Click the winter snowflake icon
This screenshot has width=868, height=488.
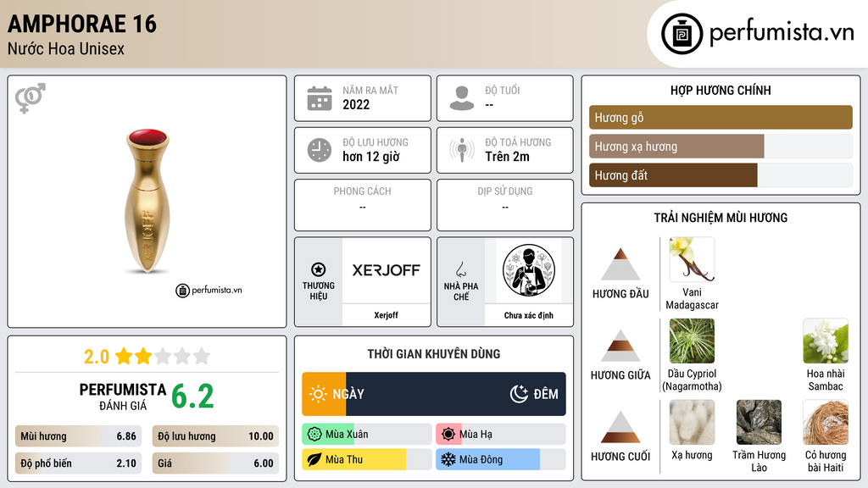coord(448,459)
